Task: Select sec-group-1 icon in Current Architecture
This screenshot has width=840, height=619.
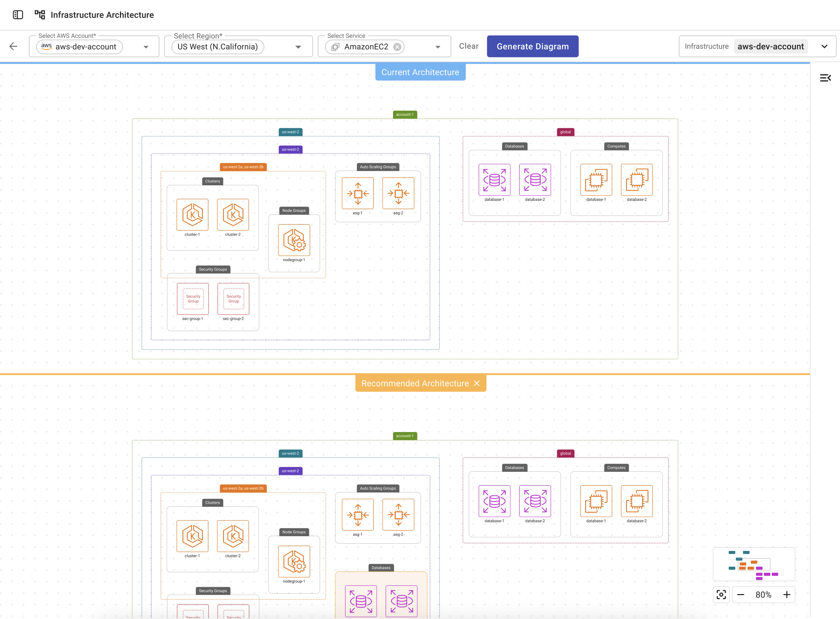Action: [x=193, y=299]
